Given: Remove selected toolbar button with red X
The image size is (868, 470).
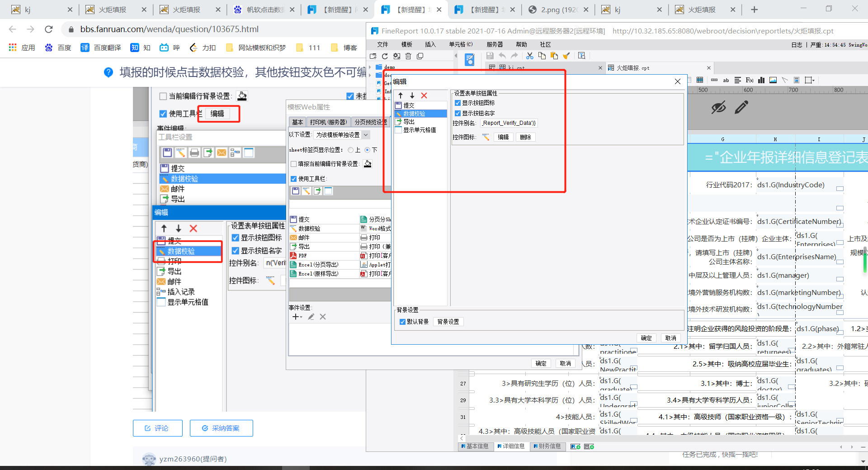Looking at the screenshot, I should click(424, 95).
